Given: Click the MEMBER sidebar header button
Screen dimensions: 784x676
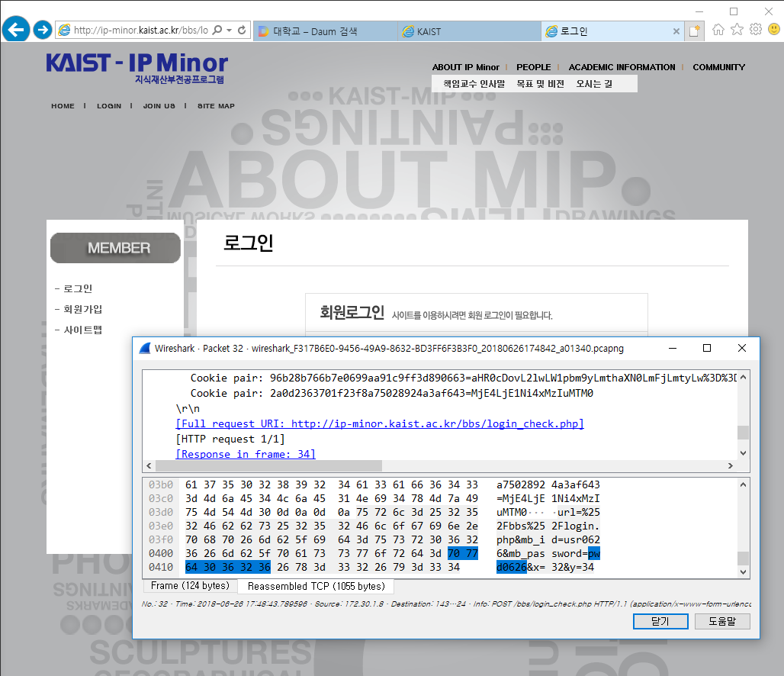Looking at the screenshot, I should tap(115, 248).
